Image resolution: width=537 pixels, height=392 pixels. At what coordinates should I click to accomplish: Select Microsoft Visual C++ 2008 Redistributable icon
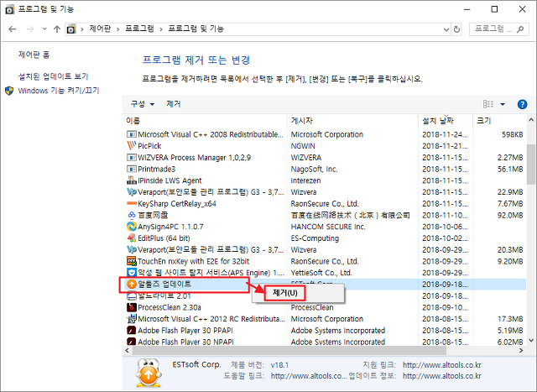[132, 134]
